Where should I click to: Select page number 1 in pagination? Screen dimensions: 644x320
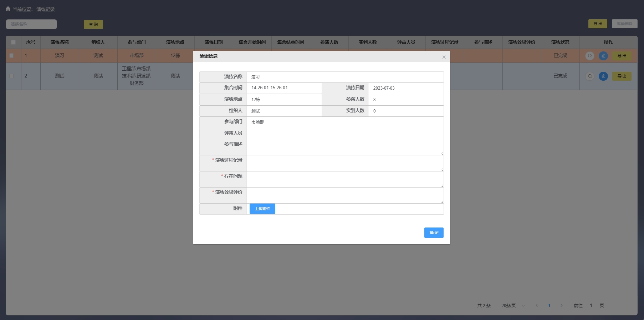(x=549, y=305)
